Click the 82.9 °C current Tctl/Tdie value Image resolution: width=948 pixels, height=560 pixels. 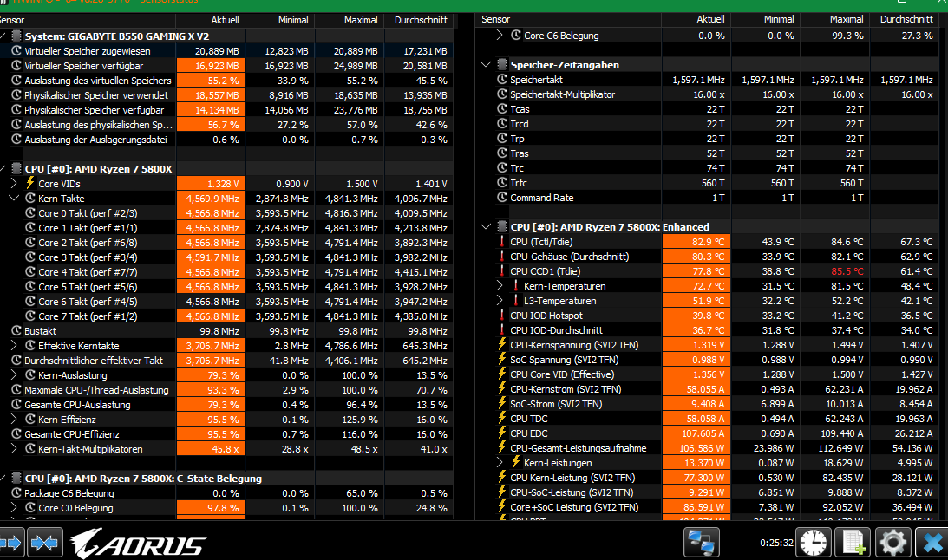(709, 242)
